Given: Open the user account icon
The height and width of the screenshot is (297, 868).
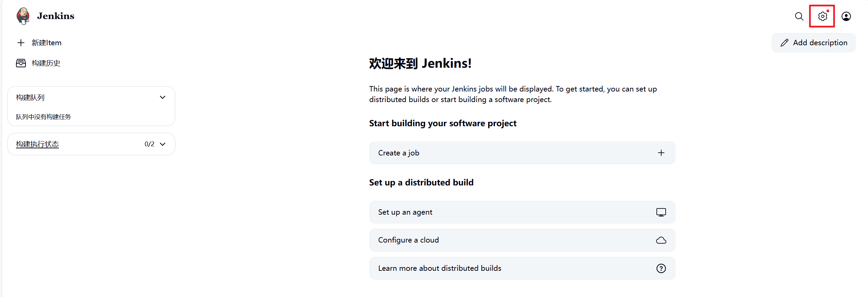Looking at the screenshot, I should pyautogui.click(x=846, y=16).
